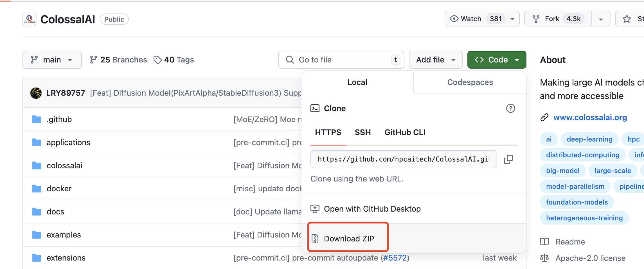
Task: Copy the HTTPS clone URL to clipboard
Action: [x=508, y=159]
